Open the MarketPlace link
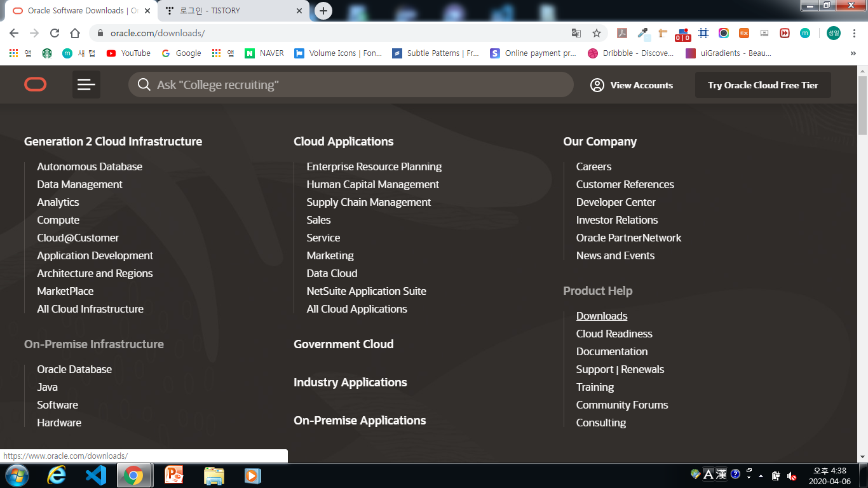Image resolution: width=868 pixels, height=488 pixels. [65, 291]
